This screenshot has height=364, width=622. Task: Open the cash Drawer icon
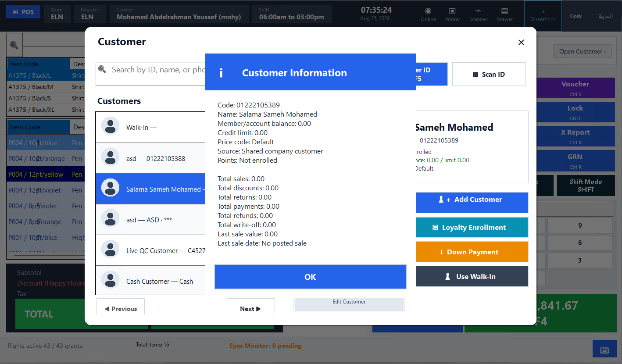click(x=504, y=11)
